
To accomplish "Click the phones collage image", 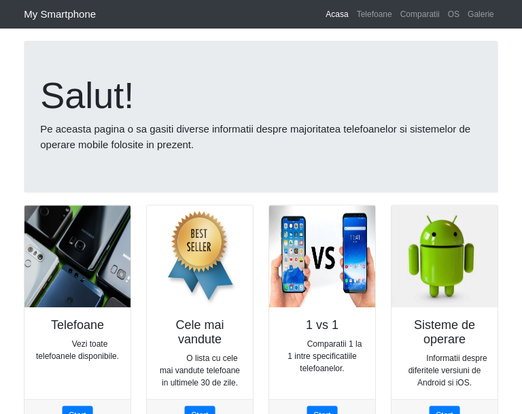I will click(77, 256).
